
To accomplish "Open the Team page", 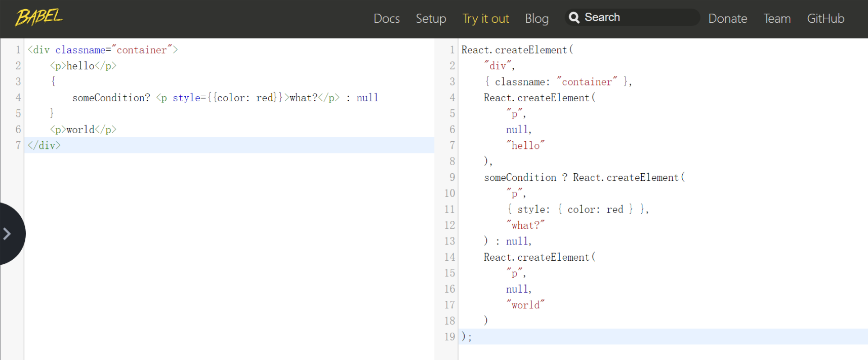I will coord(777,19).
